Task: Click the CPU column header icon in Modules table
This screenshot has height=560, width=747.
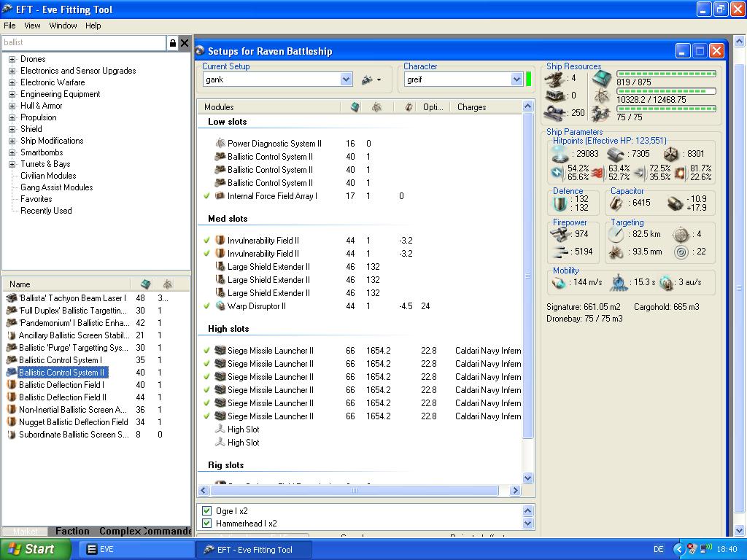Action: [355, 107]
